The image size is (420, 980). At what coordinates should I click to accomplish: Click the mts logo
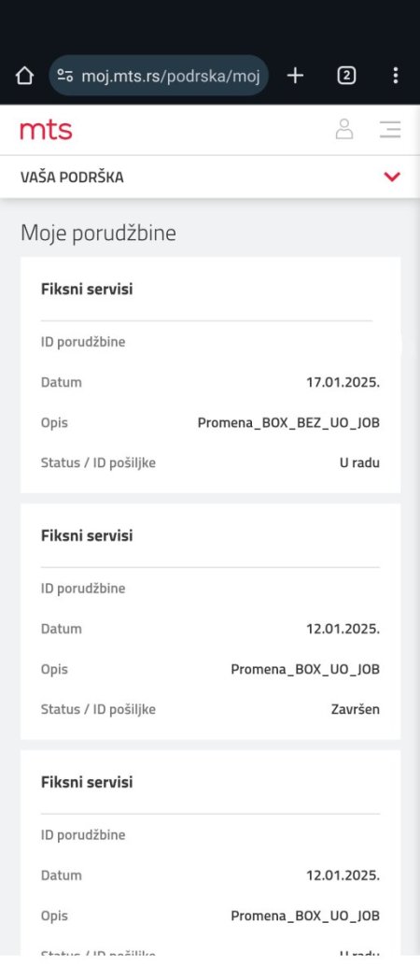46,130
